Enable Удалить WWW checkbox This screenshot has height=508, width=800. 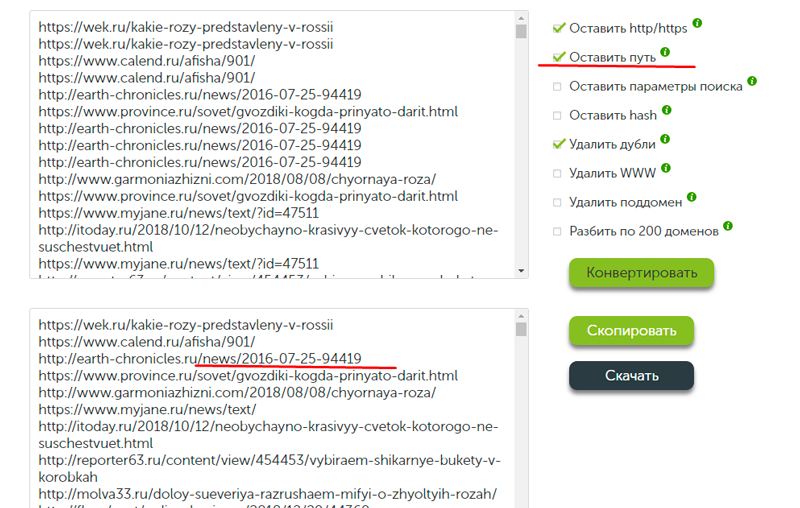[x=557, y=174]
